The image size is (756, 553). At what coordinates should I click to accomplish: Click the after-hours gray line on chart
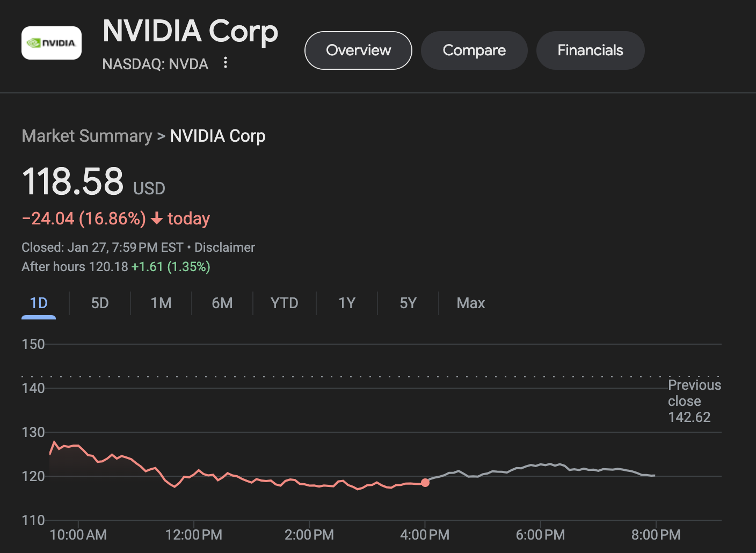[537, 465]
